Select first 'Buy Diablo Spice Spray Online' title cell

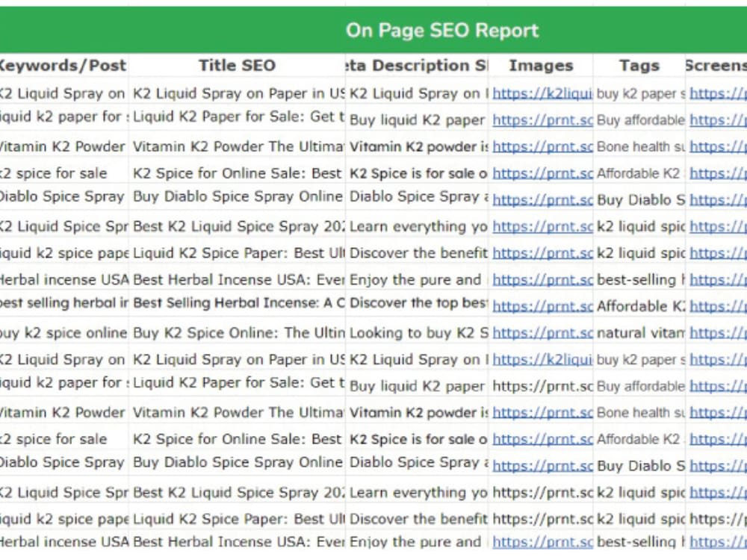(237, 196)
